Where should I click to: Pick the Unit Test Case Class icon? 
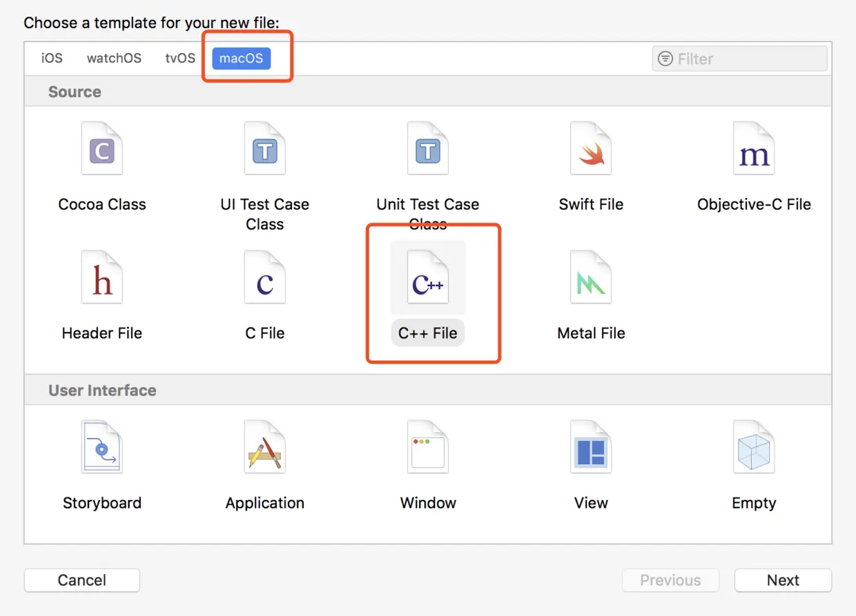[x=428, y=148]
